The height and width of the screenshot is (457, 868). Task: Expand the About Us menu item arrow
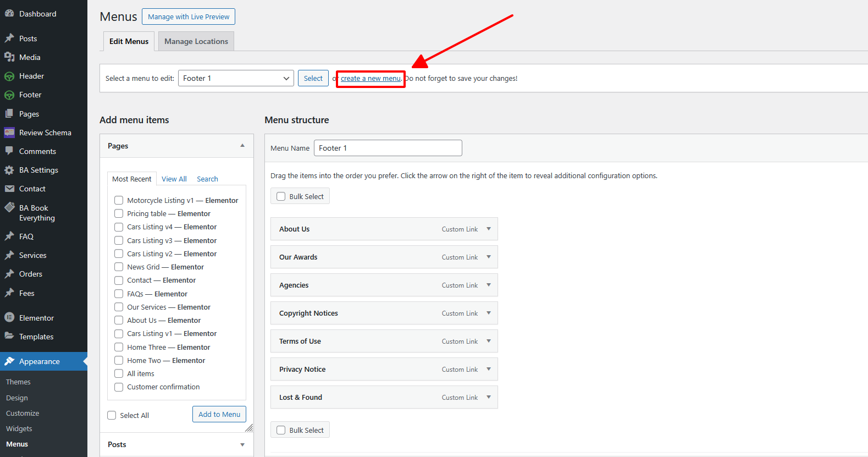[x=489, y=229]
